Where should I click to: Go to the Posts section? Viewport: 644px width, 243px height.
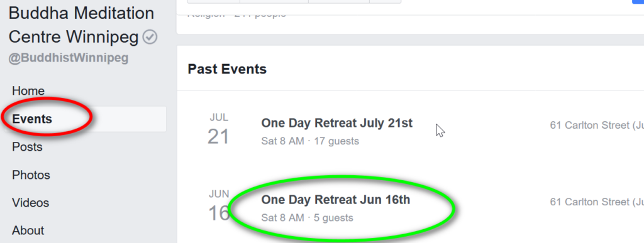tap(27, 147)
